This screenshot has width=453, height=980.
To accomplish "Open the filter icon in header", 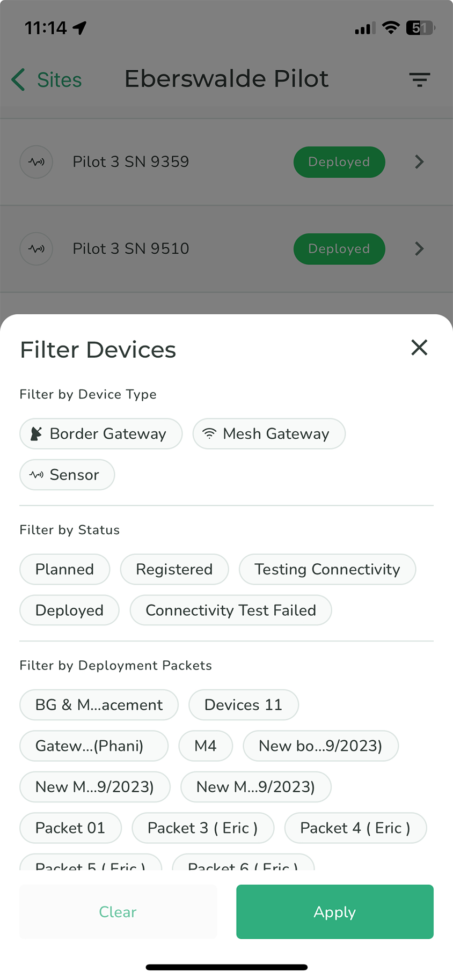I will (419, 80).
